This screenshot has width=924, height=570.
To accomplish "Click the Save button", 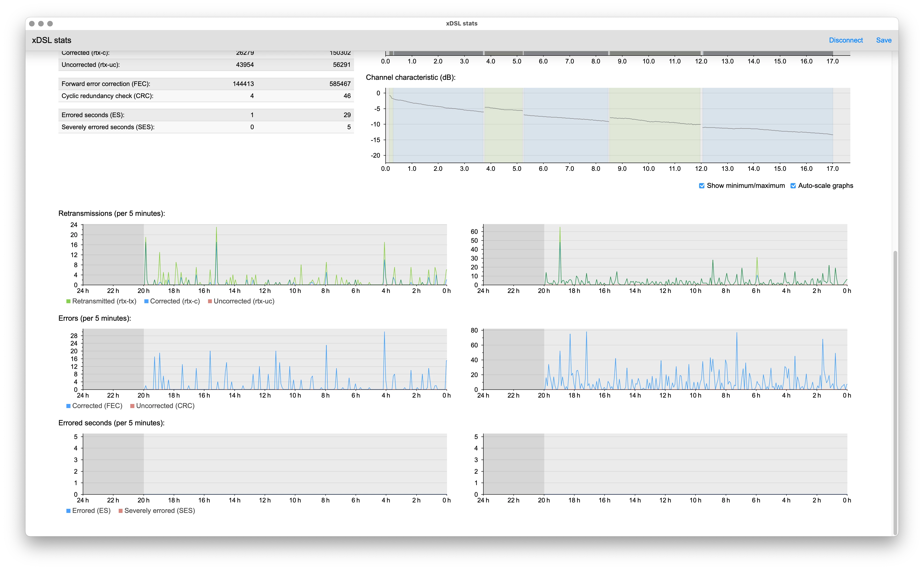I will pos(883,40).
